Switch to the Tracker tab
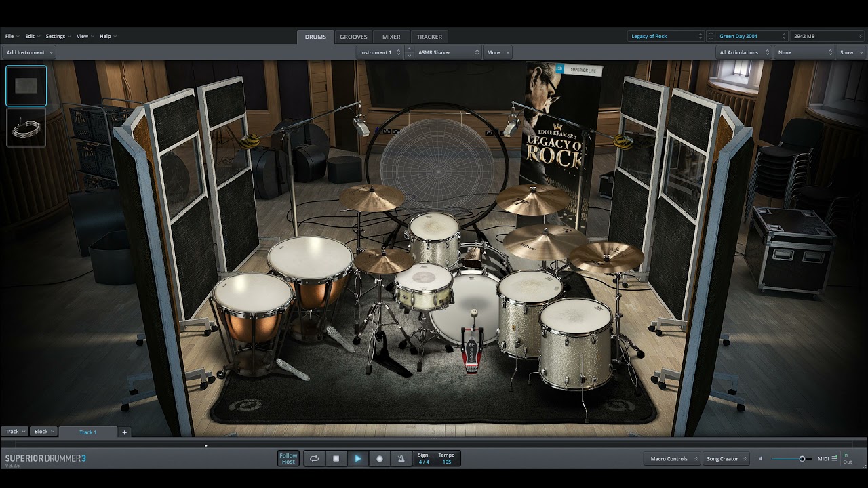 [429, 37]
